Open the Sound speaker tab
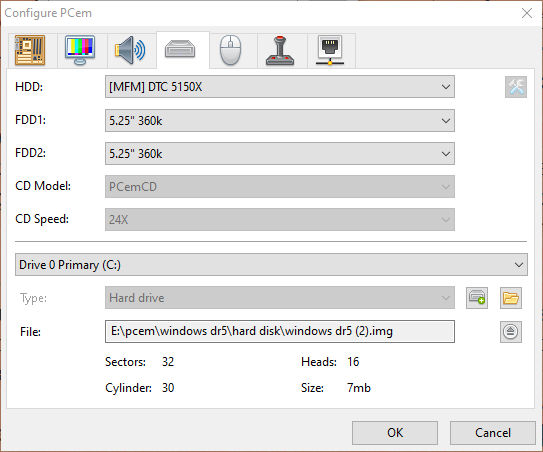The width and height of the screenshot is (543, 452). 130,50
